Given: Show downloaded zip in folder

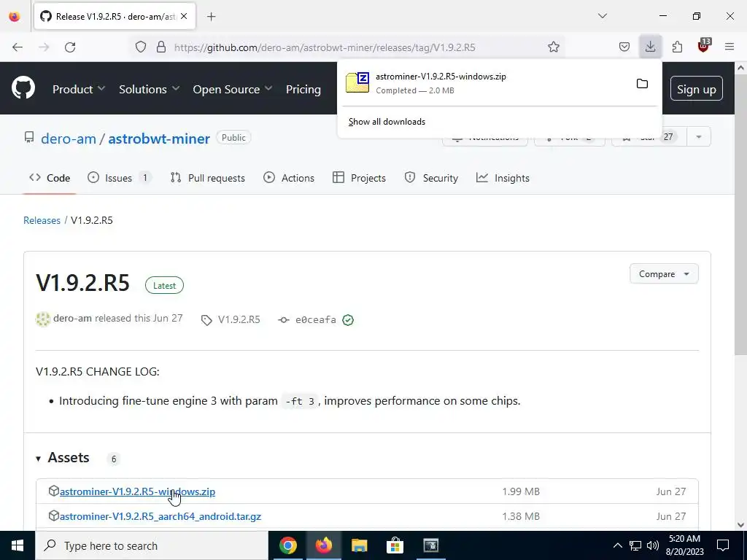Looking at the screenshot, I should click(642, 84).
